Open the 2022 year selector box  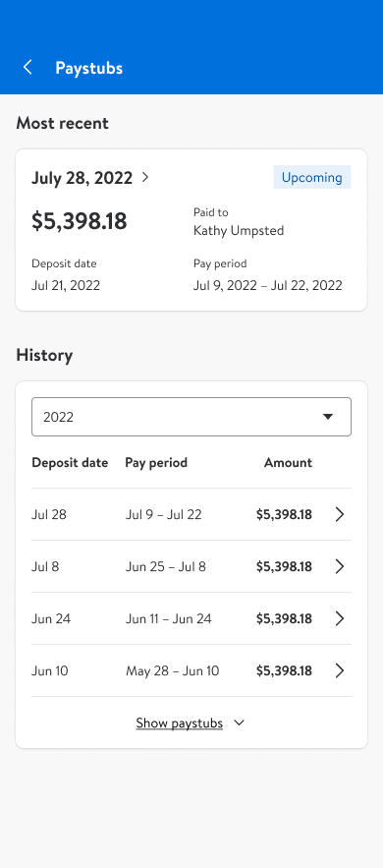tap(191, 417)
